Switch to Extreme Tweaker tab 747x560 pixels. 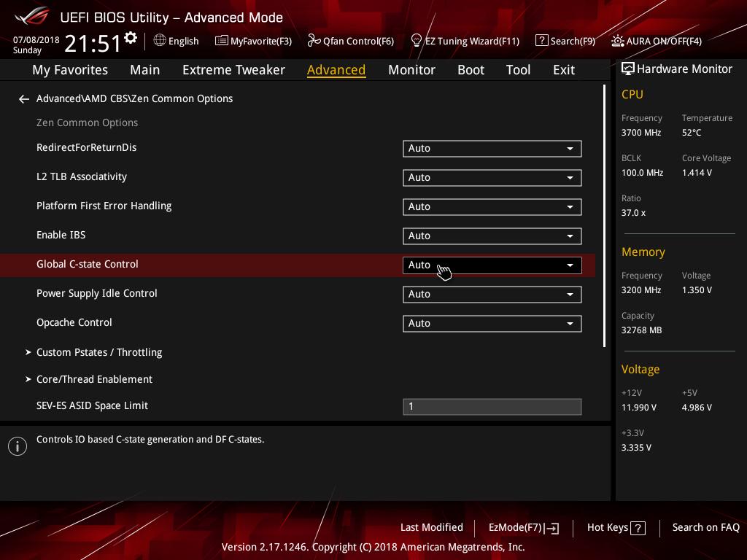coord(233,70)
